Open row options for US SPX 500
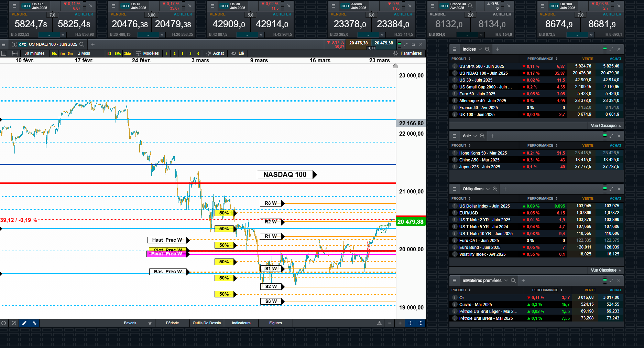644x348 pixels. [x=455, y=66]
